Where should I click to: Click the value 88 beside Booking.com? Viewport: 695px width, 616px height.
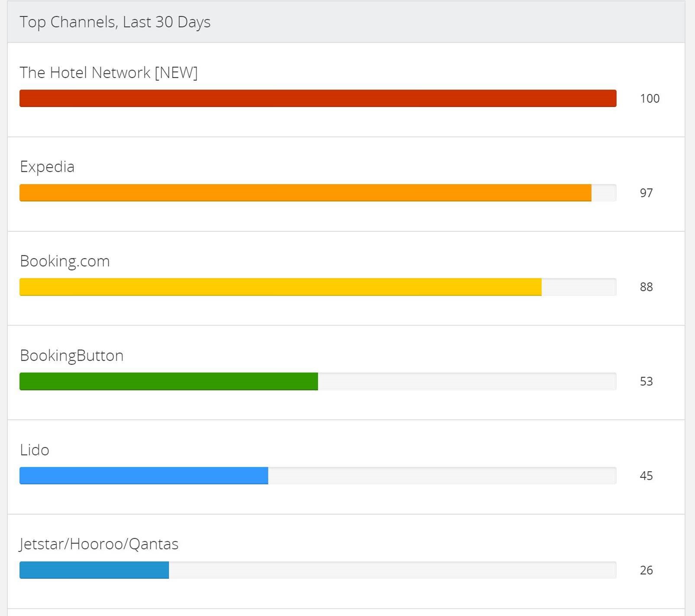click(647, 286)
